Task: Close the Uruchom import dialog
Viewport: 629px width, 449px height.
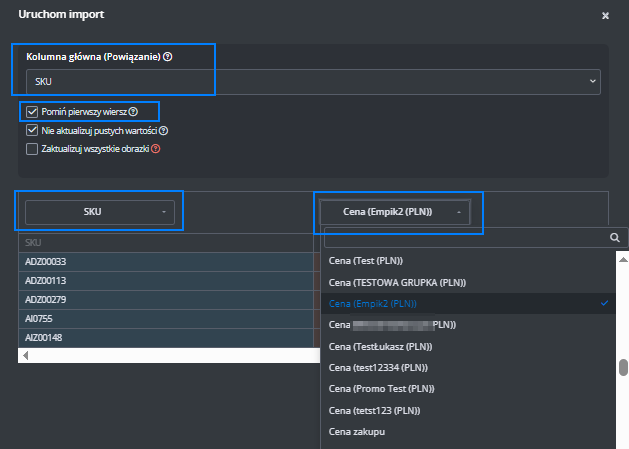Action: click(605, 16)
